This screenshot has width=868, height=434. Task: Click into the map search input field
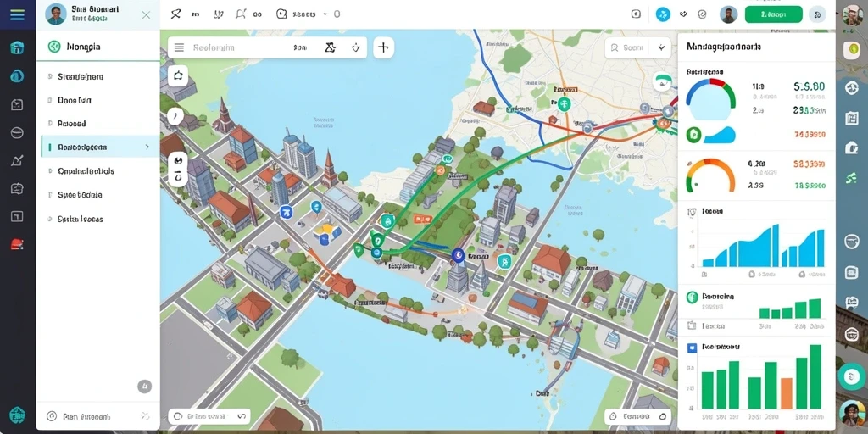click(238, 47)
